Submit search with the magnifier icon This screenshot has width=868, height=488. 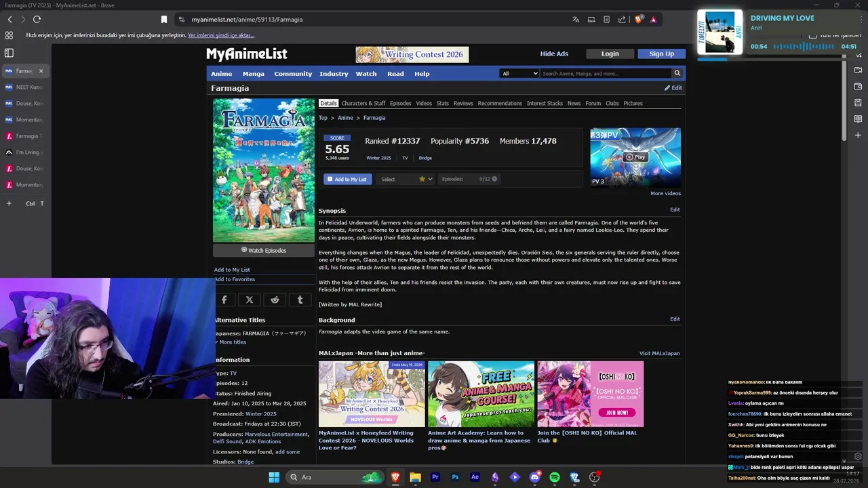677,73
